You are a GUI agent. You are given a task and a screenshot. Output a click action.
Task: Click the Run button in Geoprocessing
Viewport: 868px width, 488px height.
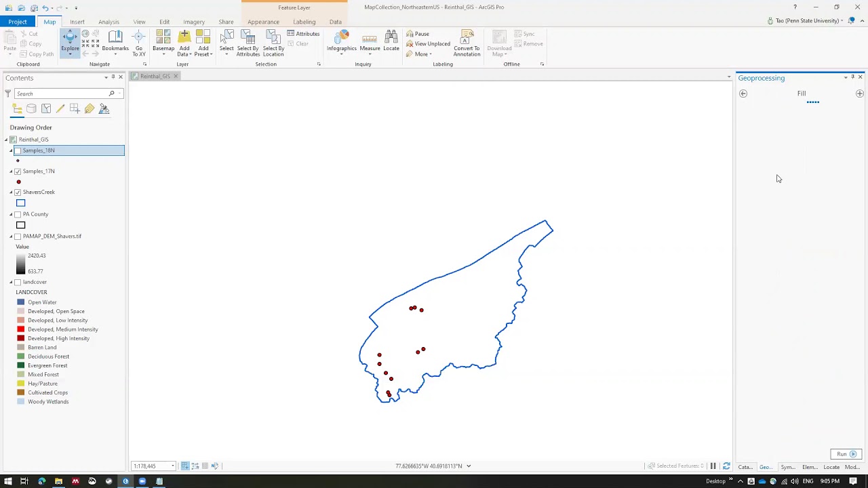(x=846, y=454)
